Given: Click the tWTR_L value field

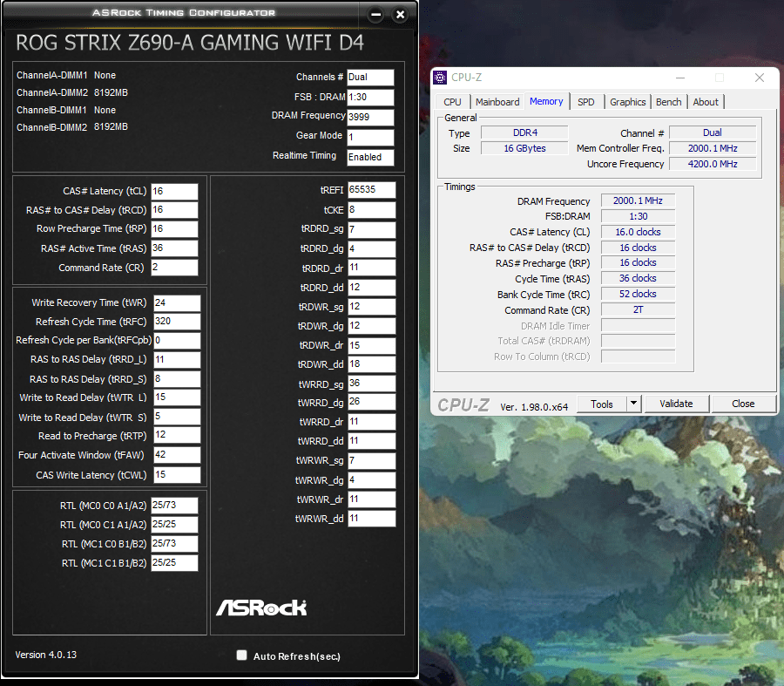Looking at the screenshot, I should [177, 397].
